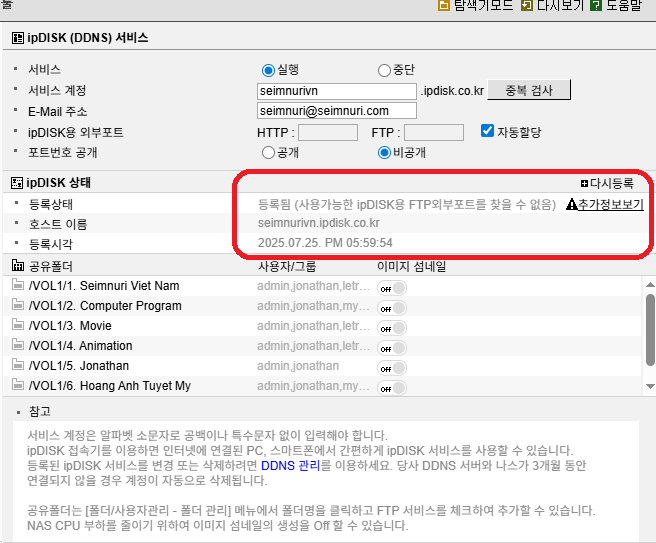Click the E-Mail 주소 input field
Viewport: 656px width, 543px height.
pos(337,111)
